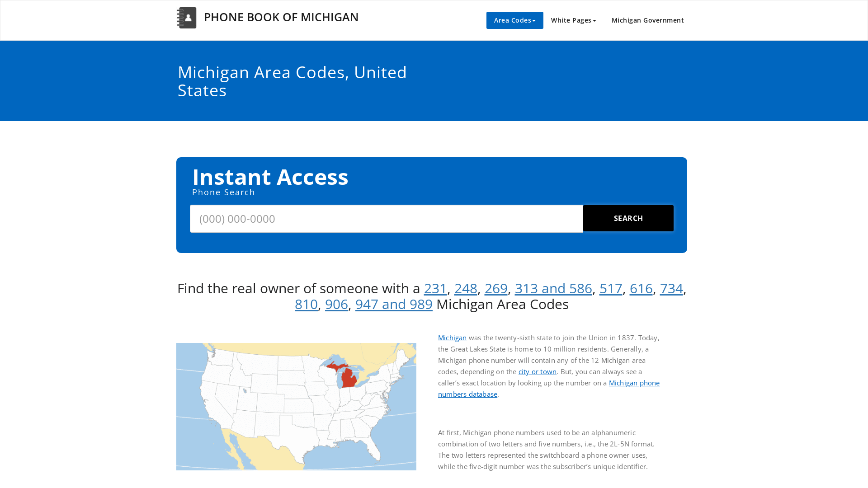Image resolution: width=868 pixels, height=488 pixels.
Task: Open the Area Codes dropdown menu
Action: (514, 20)
